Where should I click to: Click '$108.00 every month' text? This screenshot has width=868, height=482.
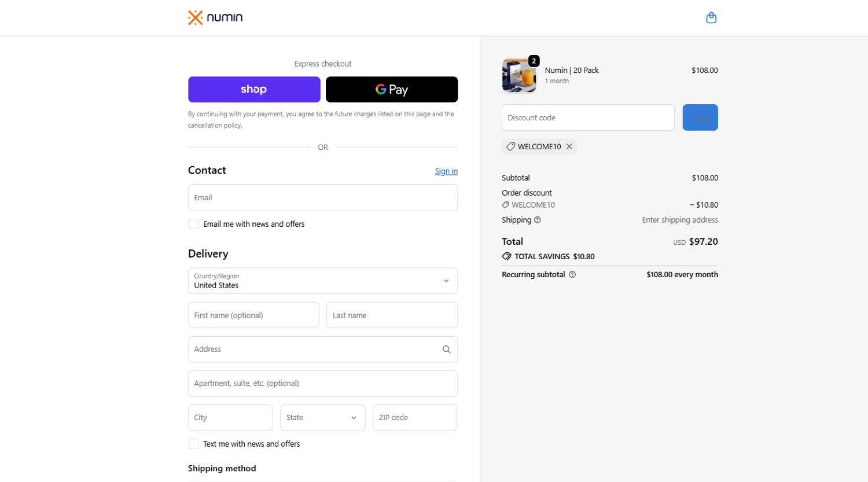682,275
